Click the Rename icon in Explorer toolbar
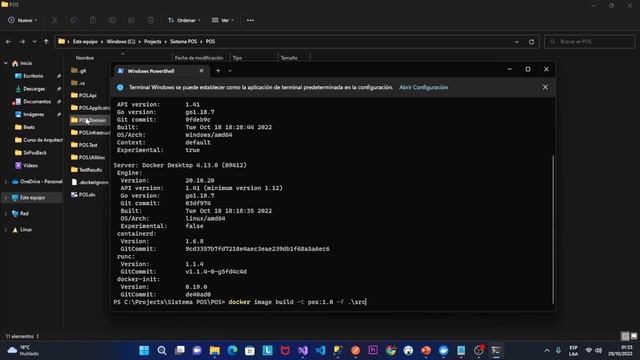Viewport: 640px width, 360px height. coord(112,20)
